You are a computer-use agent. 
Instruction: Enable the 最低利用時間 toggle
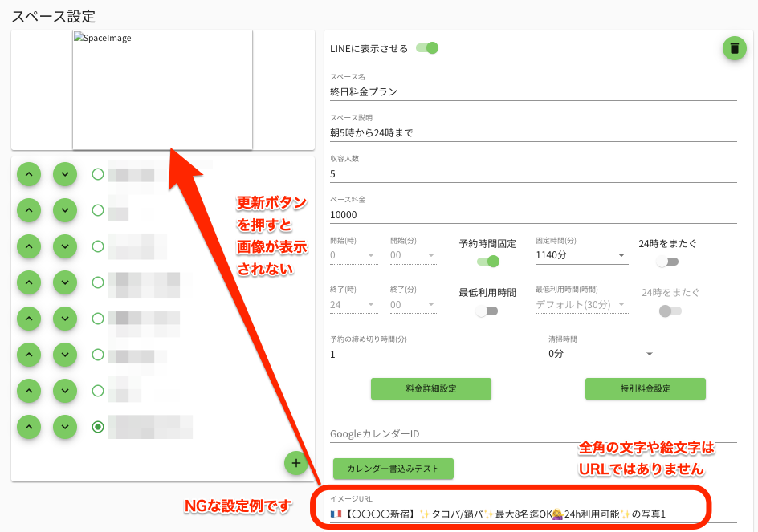tap(487, 311)
